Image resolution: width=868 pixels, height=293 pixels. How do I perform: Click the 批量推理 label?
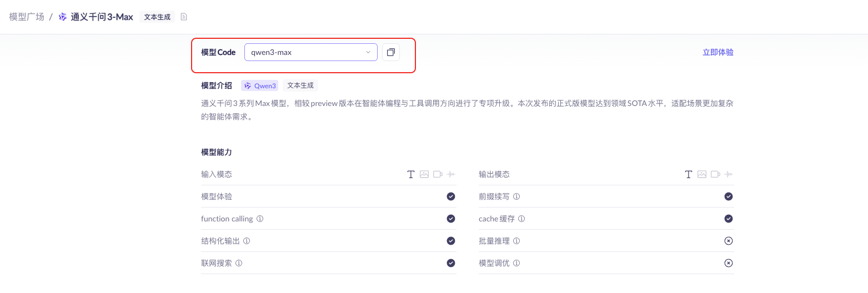pos(494,241)
